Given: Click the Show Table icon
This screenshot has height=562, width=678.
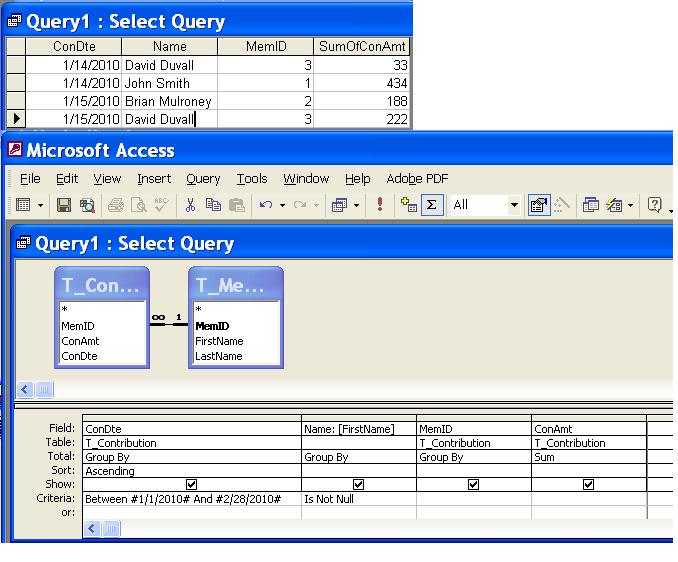Looking at the screenshot, I should 409,204.
